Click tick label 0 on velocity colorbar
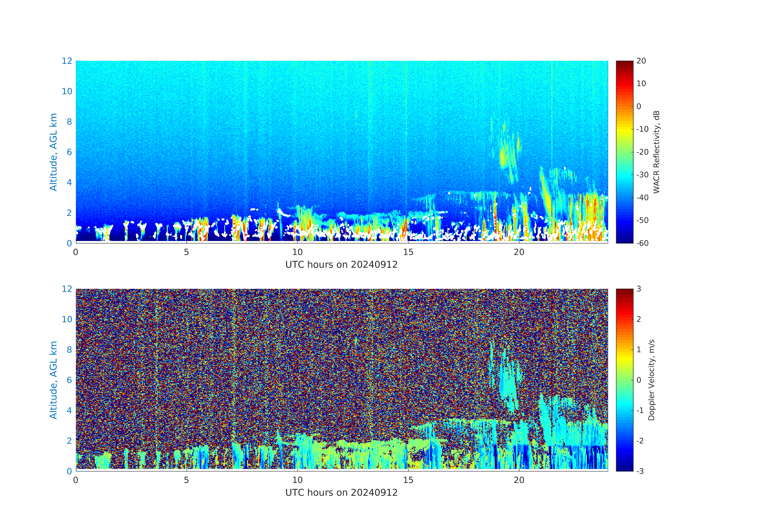The width and height of the screenshot is (775, 532). pyautogui.click(x=639, y=380)
